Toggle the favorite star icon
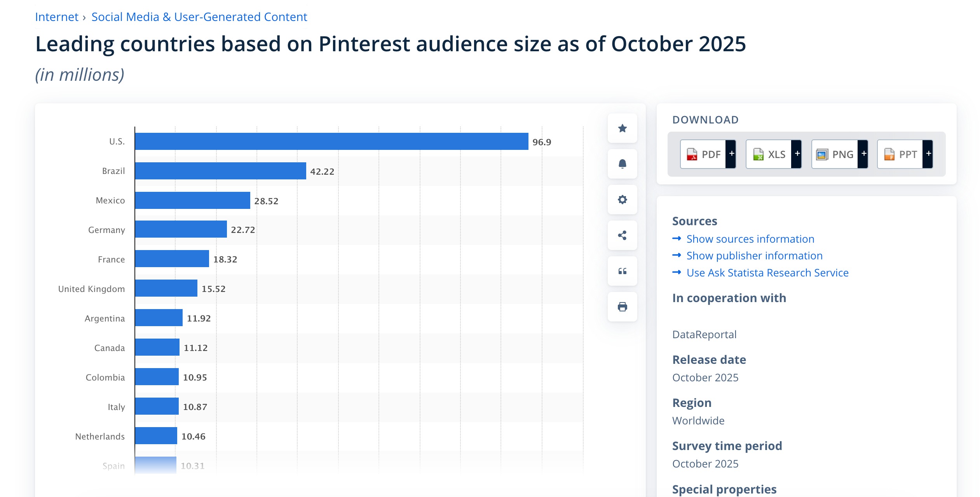The height and width of the screenshot is (497, 980). (622, 129)
